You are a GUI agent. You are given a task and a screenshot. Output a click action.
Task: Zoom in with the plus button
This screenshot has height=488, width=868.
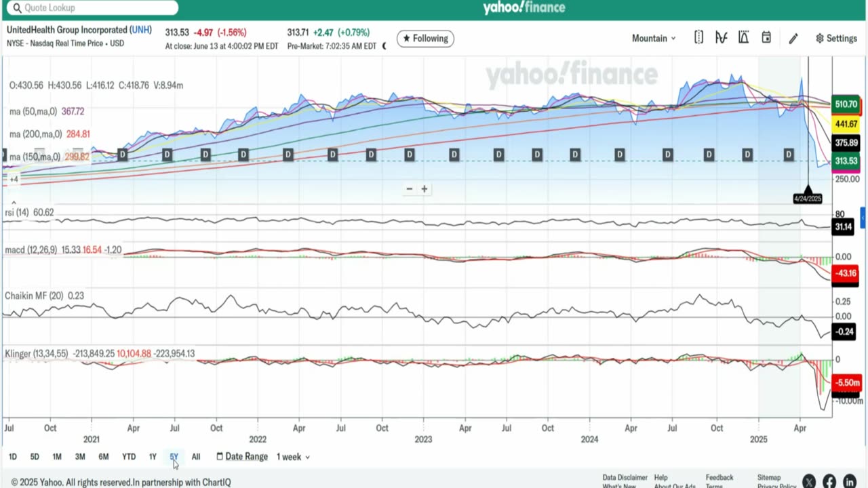[x=425, y=189]
